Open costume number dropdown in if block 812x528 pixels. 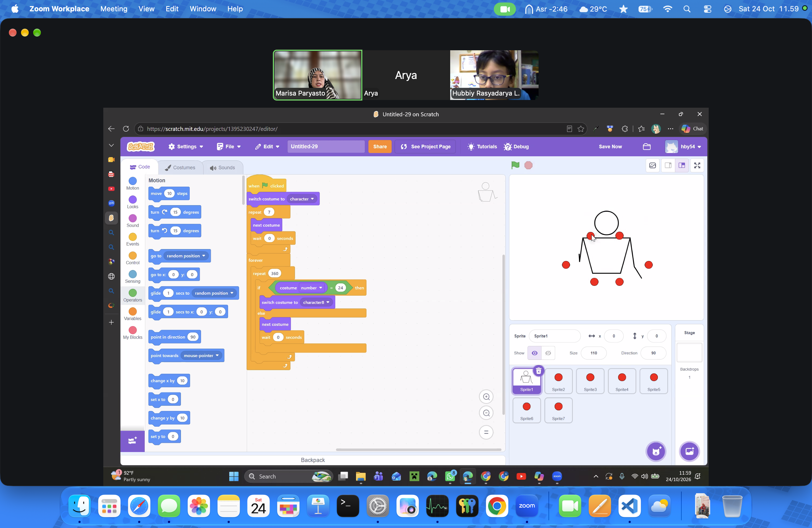click(x=312, y=288)
